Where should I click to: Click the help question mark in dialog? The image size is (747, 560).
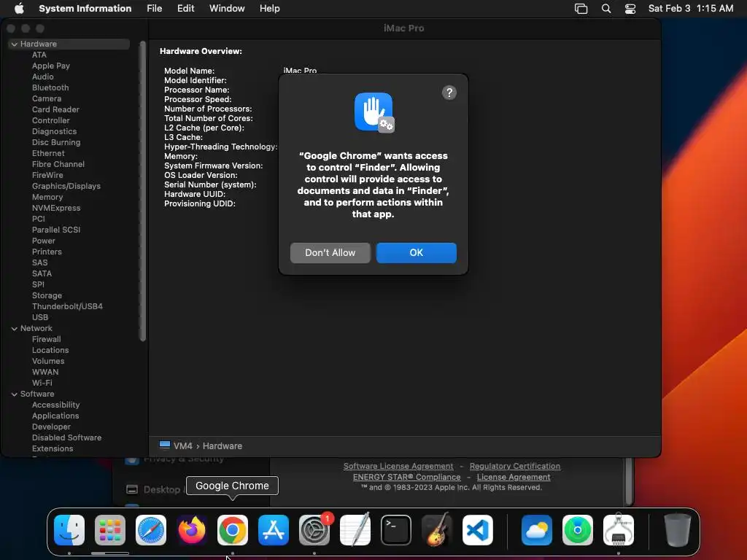point(449,93)
